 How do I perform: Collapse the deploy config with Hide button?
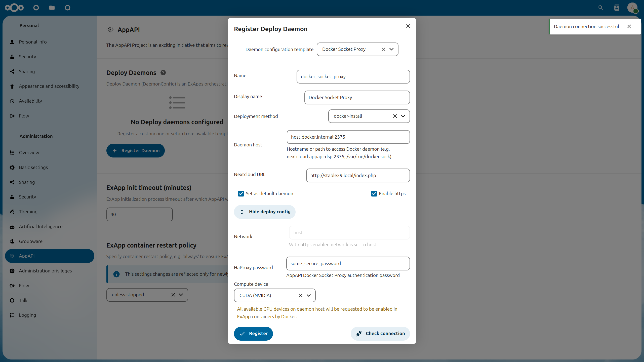point(265,212)
